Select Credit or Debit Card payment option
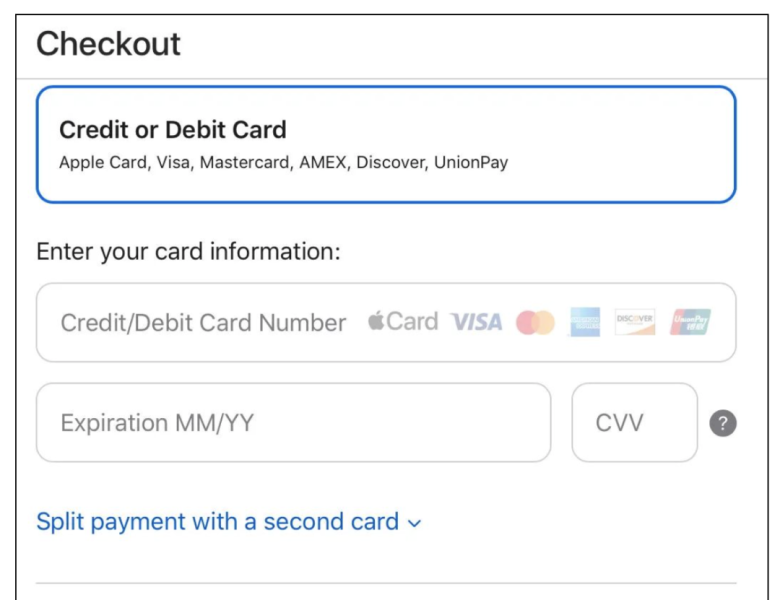780x600 pixels. (x=386, y=145)
